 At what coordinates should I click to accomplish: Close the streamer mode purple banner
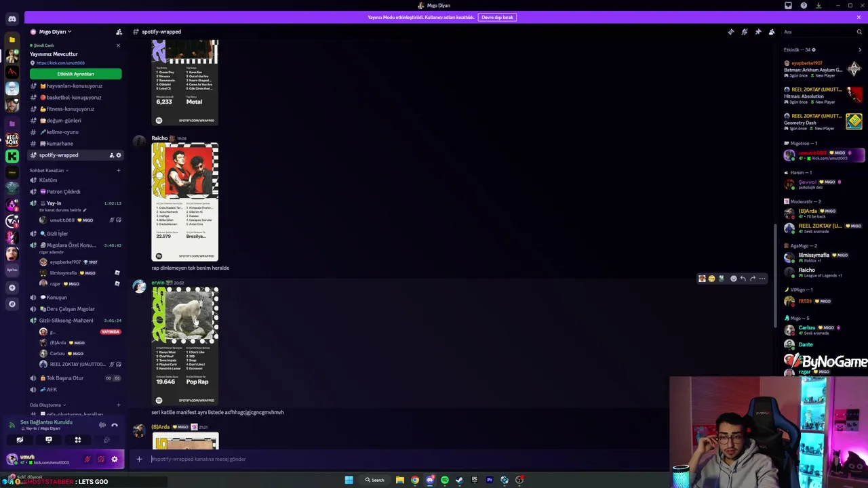click(x=859, y=17)
